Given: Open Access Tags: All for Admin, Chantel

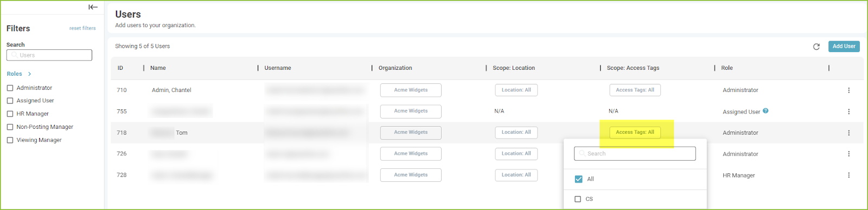Looking at the screenshot, I should 635,90.
